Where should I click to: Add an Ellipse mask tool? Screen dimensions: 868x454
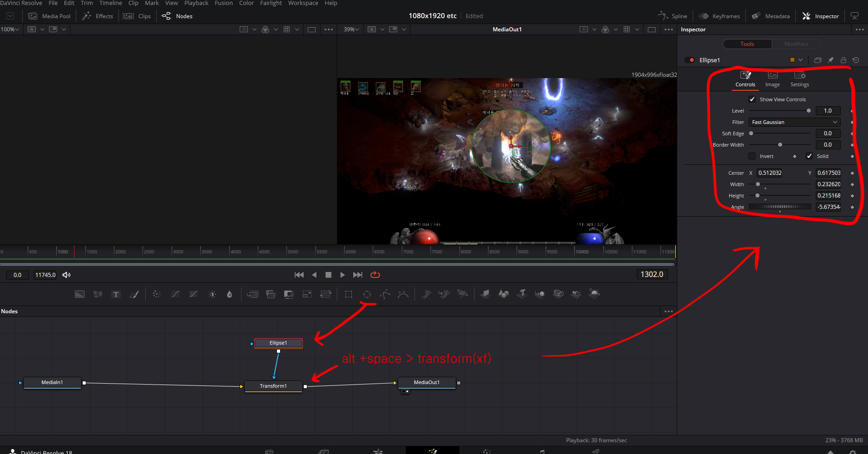click(x=367, y=294)
